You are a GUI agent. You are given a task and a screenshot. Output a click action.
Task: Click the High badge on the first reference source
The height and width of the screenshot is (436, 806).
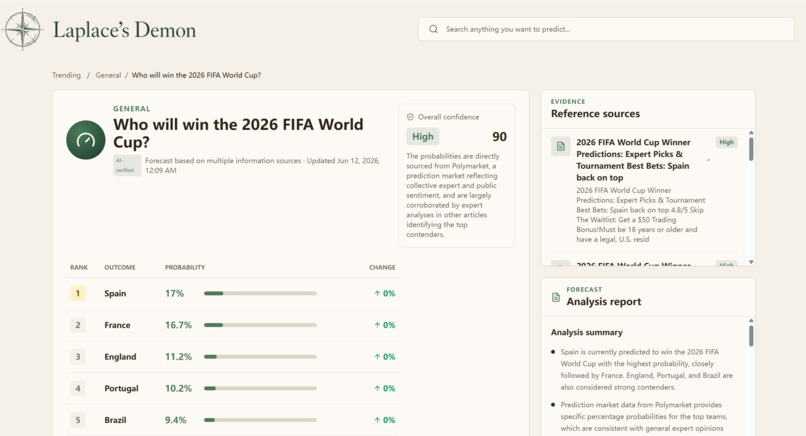[x=726, y=142]
